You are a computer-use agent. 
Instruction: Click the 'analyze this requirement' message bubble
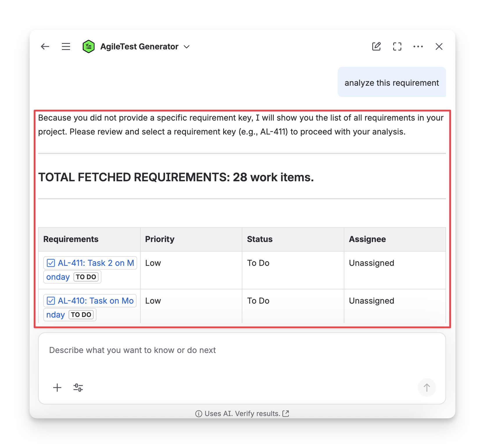coord(391,83)
